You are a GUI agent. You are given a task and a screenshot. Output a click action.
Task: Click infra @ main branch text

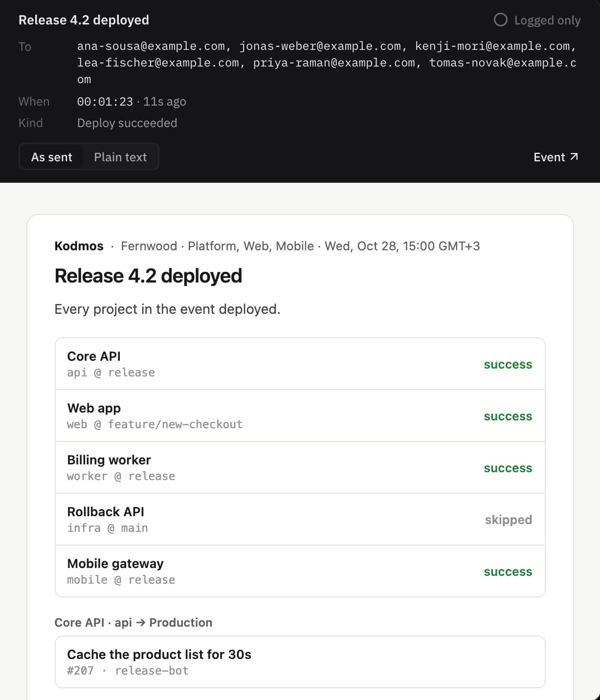pos(108,528)
